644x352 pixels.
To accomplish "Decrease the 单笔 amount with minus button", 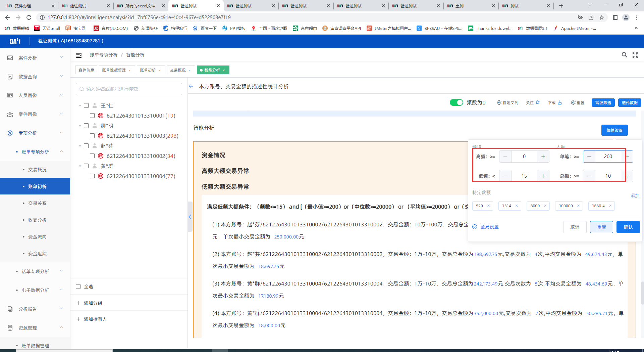I will click(589, 157).
